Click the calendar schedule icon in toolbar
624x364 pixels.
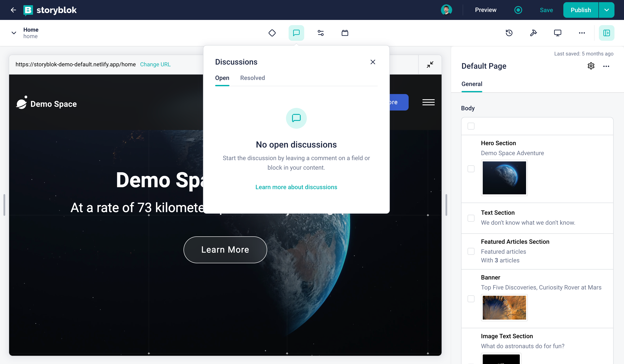(345, 33)
